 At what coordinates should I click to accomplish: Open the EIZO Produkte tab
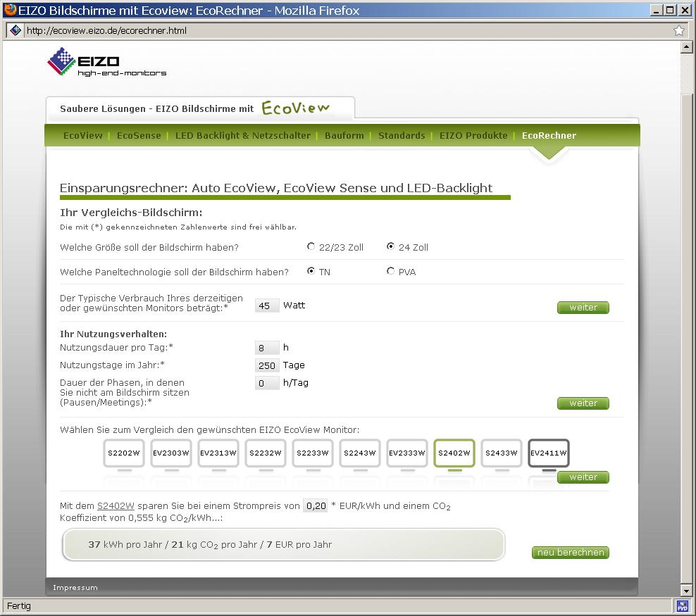(x=473, y=136)
